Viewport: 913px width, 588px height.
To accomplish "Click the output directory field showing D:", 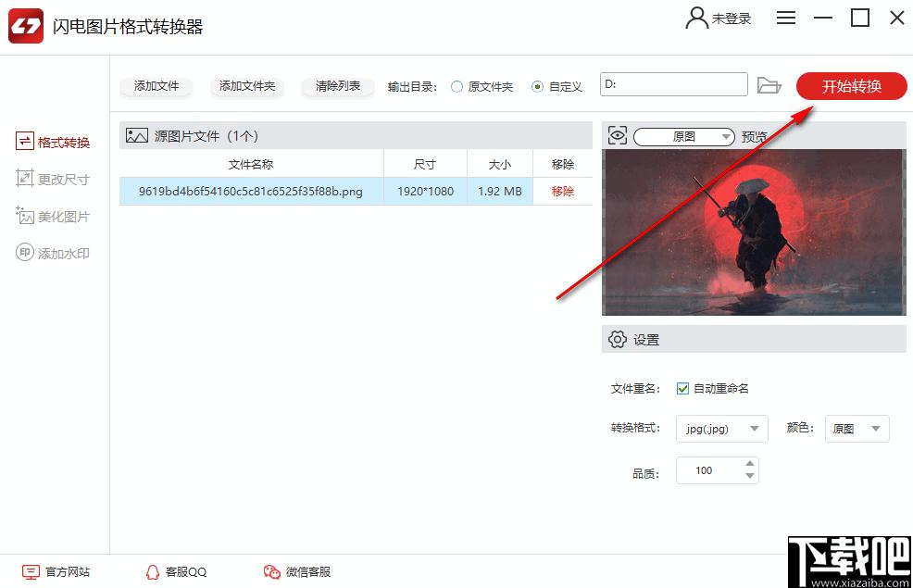I will (x=674, y=84).
